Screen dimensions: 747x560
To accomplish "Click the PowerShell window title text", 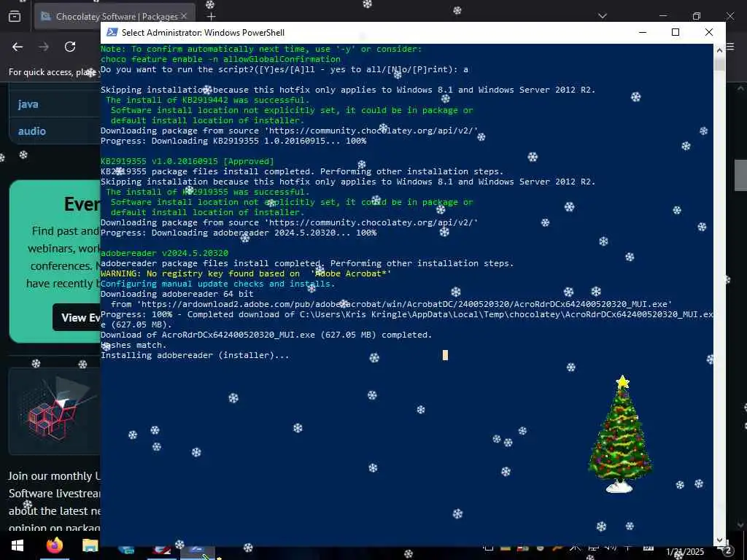I will pyautogui.click(x=203, y=32).
